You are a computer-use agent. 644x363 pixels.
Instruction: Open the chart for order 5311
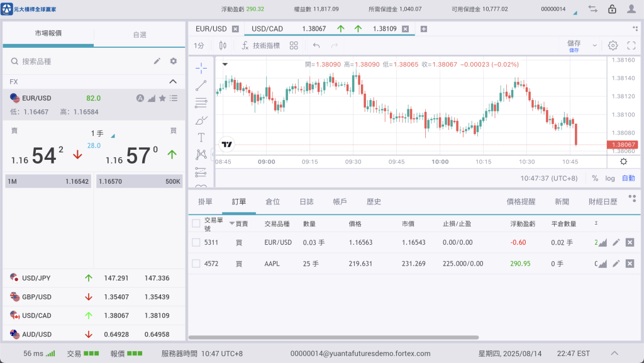coord(602,243)
